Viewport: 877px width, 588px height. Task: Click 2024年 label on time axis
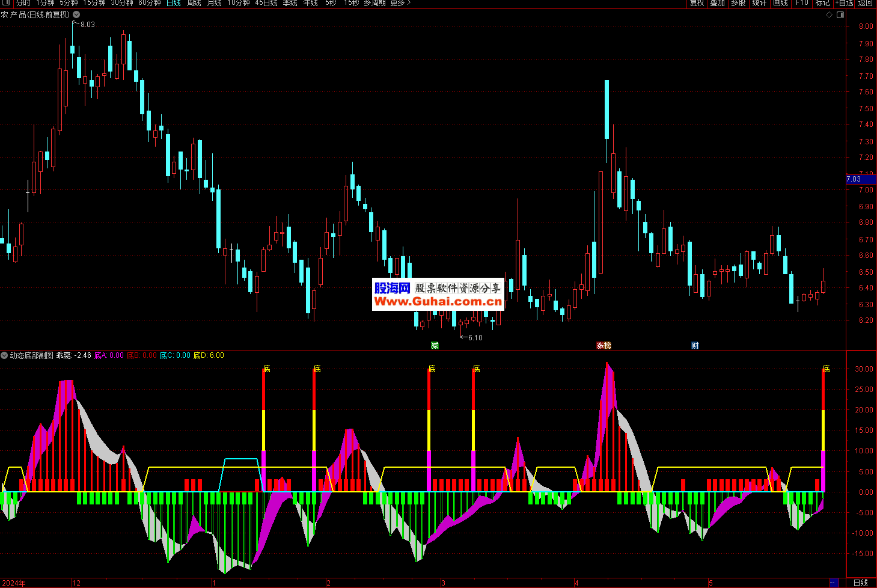coord(14,583)
